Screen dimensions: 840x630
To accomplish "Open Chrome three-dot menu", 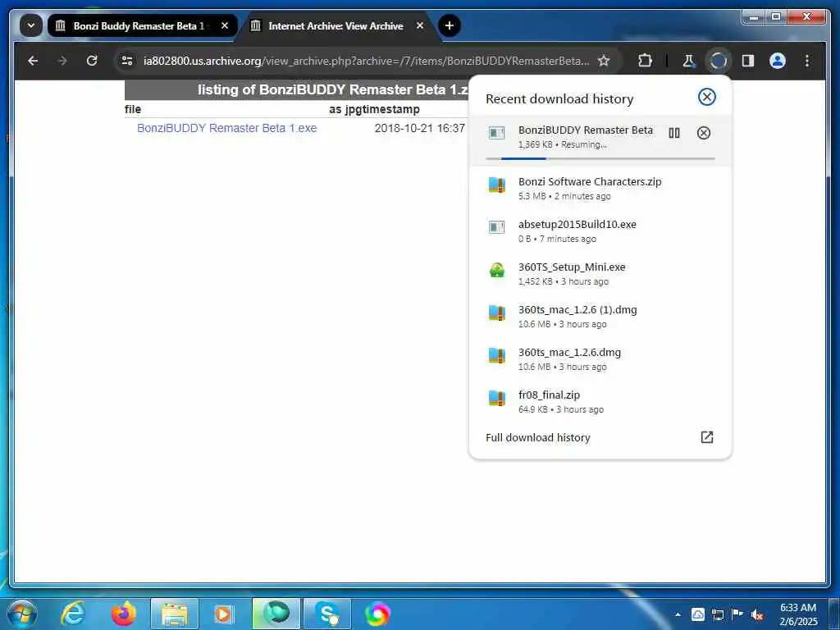I will (807, 61).
